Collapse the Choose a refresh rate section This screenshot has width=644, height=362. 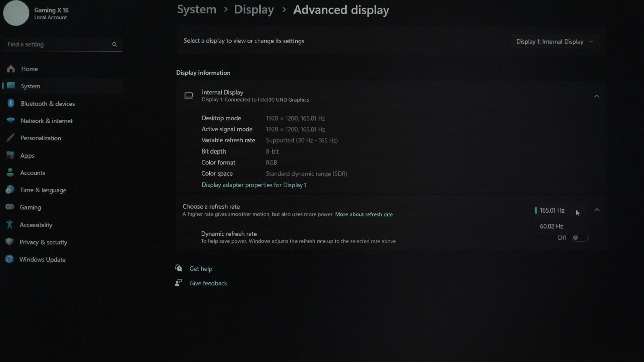pyautogui.click(x=597, y=210)
